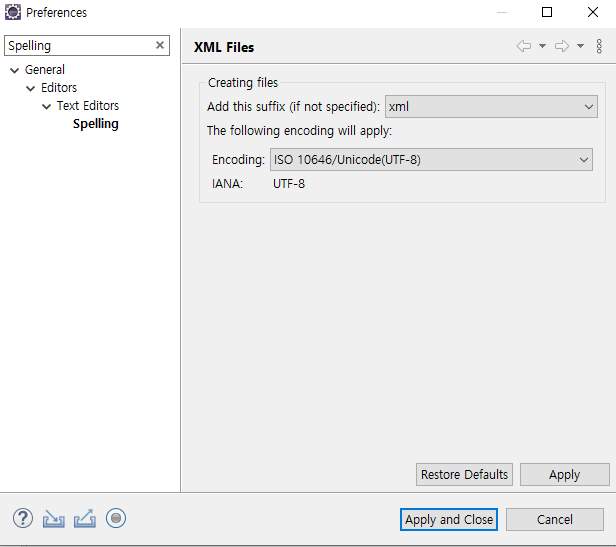Click the UTF-8 IANA value text
Screen dimensions: 616x547
289,184
